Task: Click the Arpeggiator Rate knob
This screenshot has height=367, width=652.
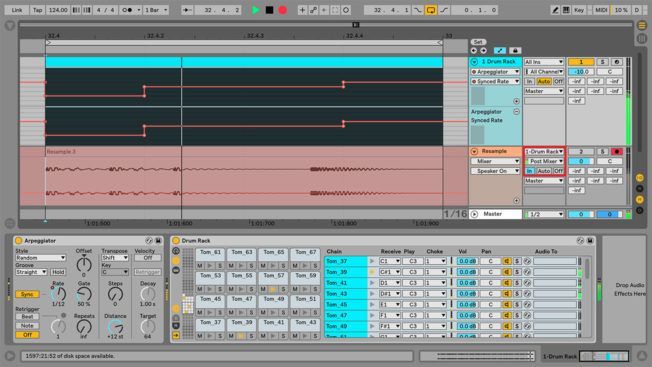Action: (58, 294)
